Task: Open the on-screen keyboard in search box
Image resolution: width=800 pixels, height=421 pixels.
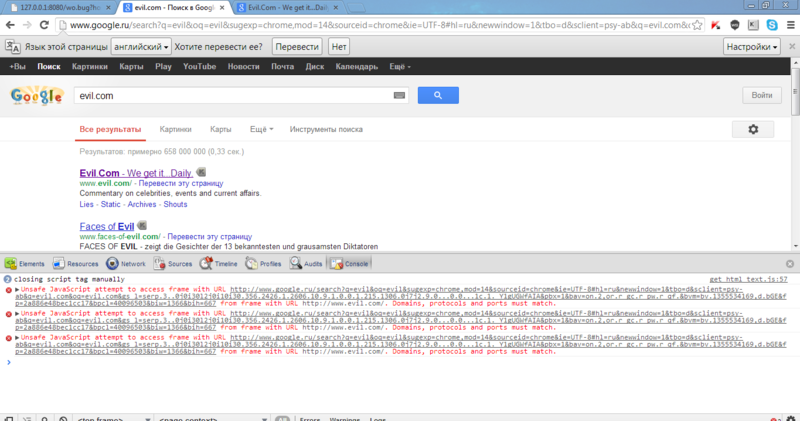Action: pos(399,95)
